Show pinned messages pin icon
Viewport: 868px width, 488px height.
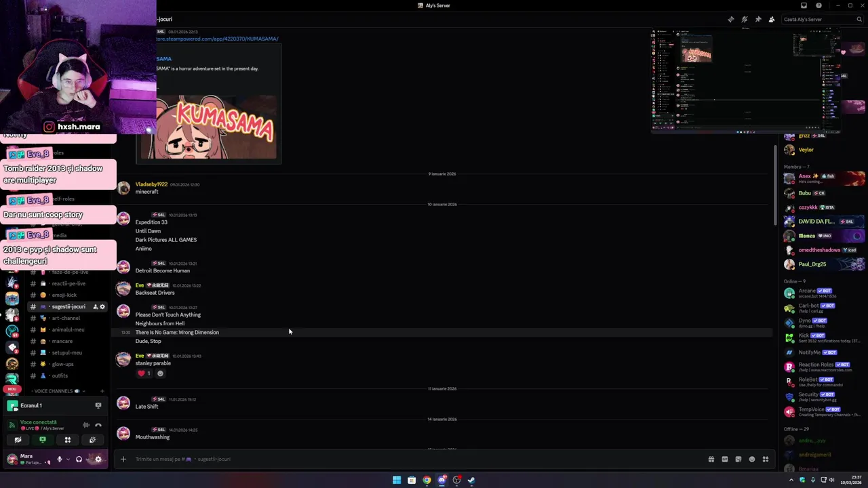[757, 19]
